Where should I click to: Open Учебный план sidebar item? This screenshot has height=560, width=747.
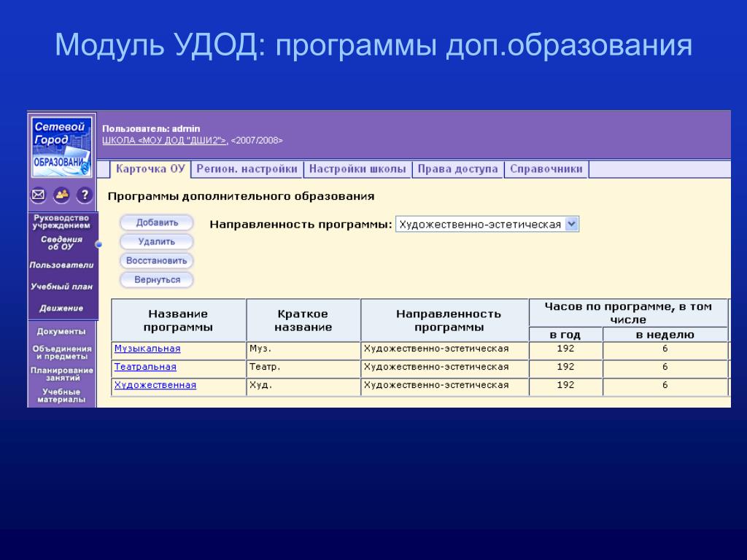(x=61, y=286)
